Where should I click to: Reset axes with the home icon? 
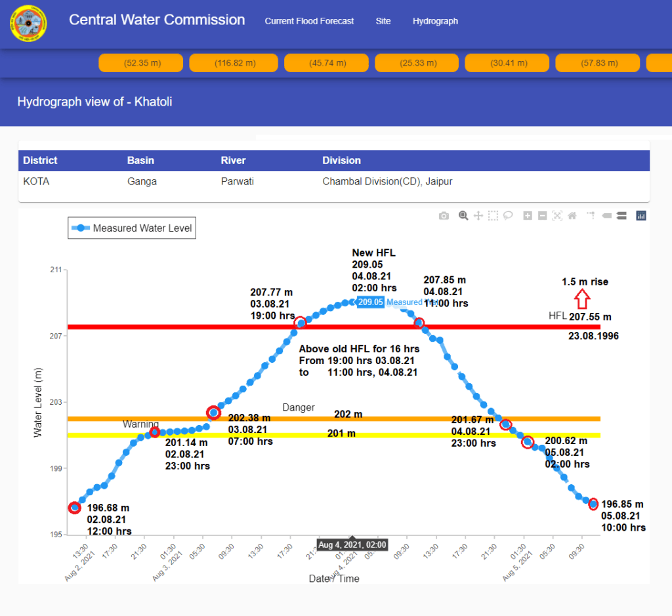click(x=572, y=216)
